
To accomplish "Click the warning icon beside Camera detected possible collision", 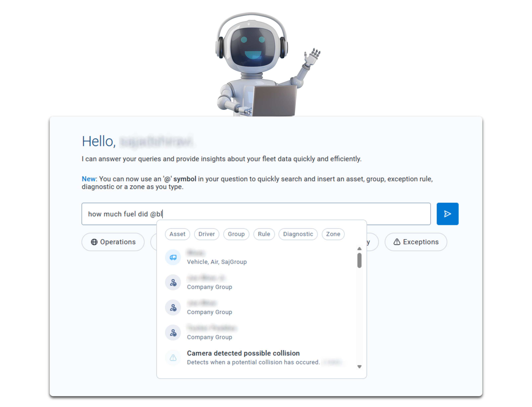I will 173,357.
